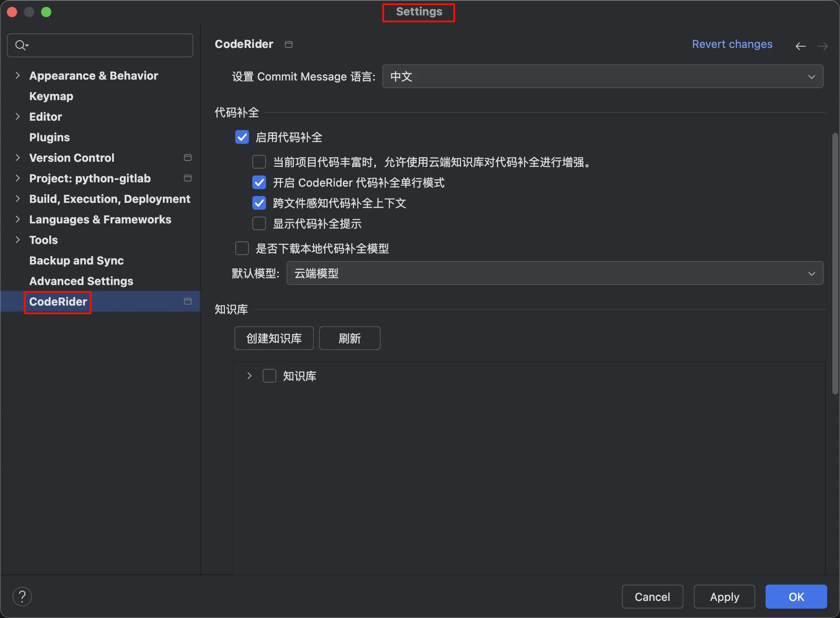Click the vertical scrollbar on right
The image size is (840, 618).
click(834, 263)
